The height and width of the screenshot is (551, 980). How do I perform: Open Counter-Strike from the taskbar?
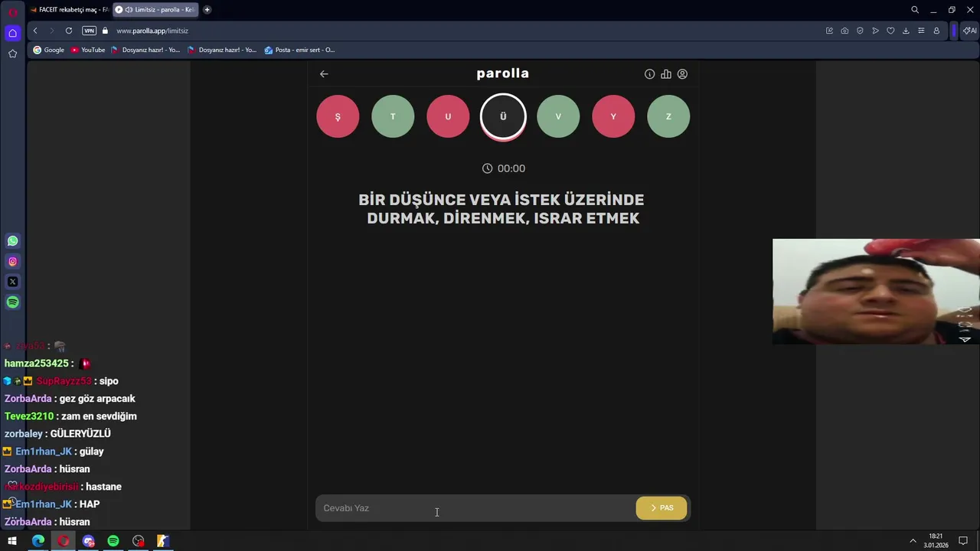coord(162,541)
